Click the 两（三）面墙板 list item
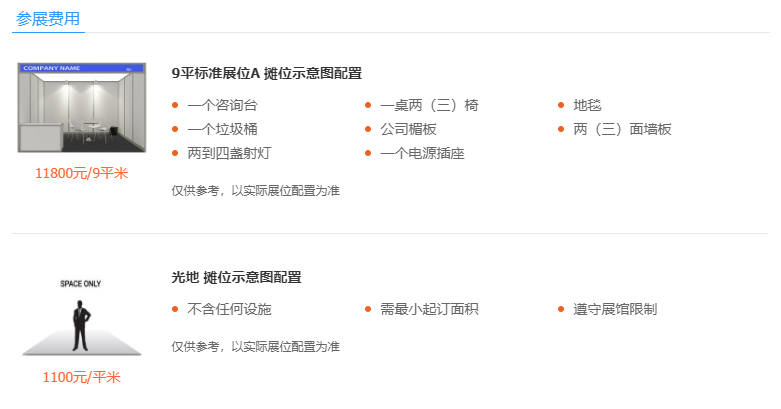 (622, 129)
